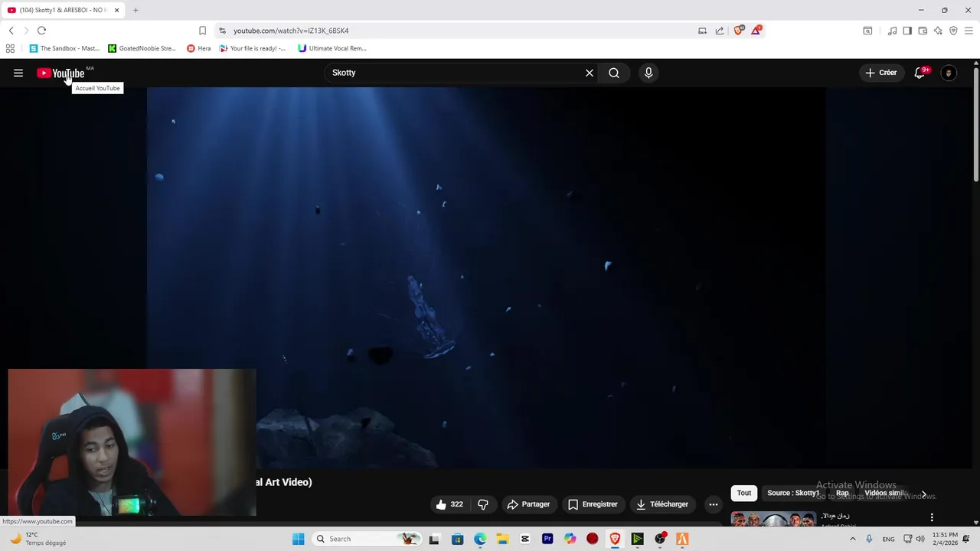The width and height of the screenshot is (980, 551).
Task: Open the notifications bell
Action: 920,73
